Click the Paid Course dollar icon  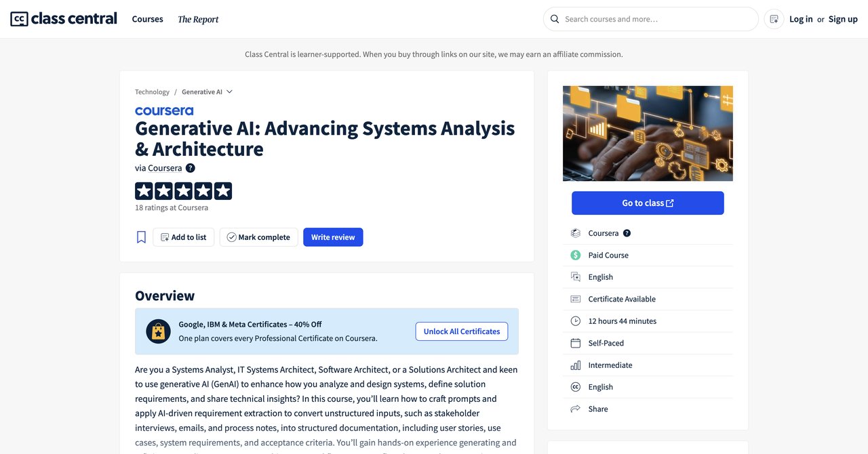576,255
